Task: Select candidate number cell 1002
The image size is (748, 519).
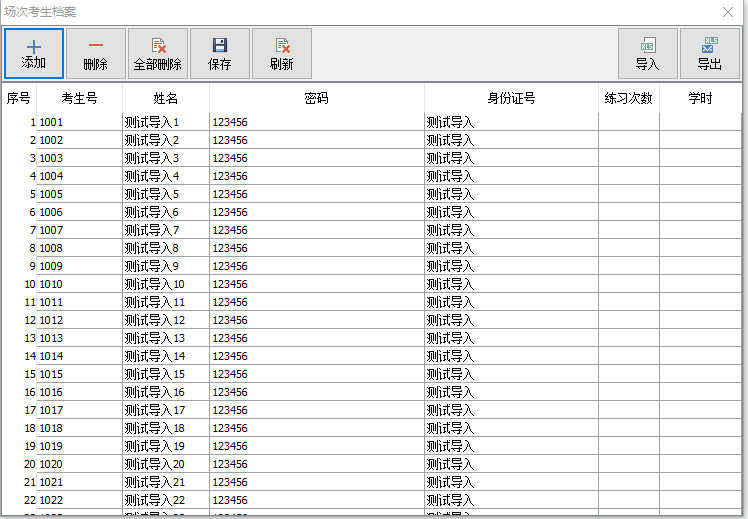Action: click(x=79, y=140)
